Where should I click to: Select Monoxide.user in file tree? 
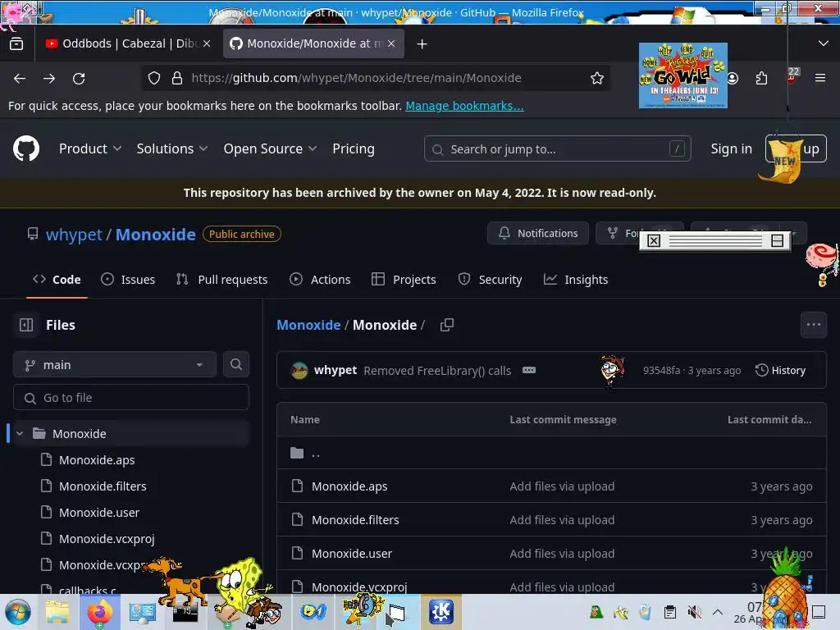click(99, 512)
